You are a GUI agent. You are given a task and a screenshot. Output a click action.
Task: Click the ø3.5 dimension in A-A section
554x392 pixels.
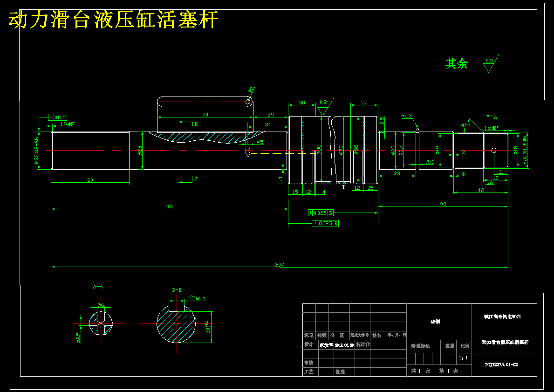coord(78,337)
